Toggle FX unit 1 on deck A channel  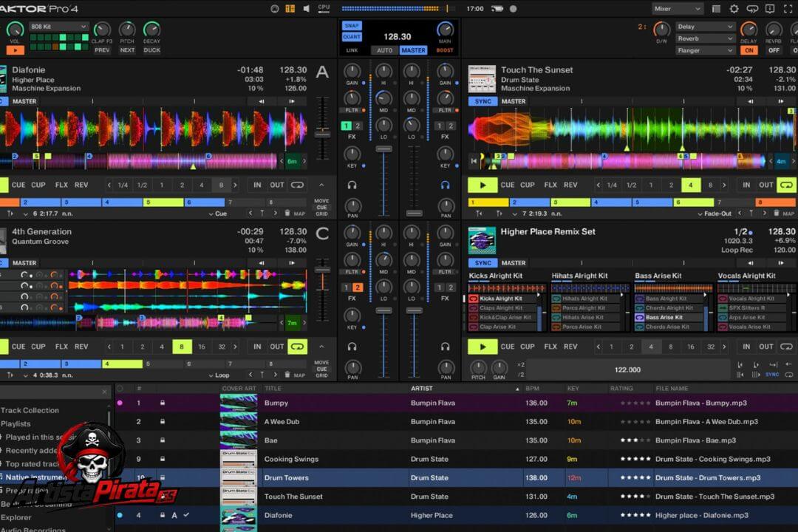346,126
